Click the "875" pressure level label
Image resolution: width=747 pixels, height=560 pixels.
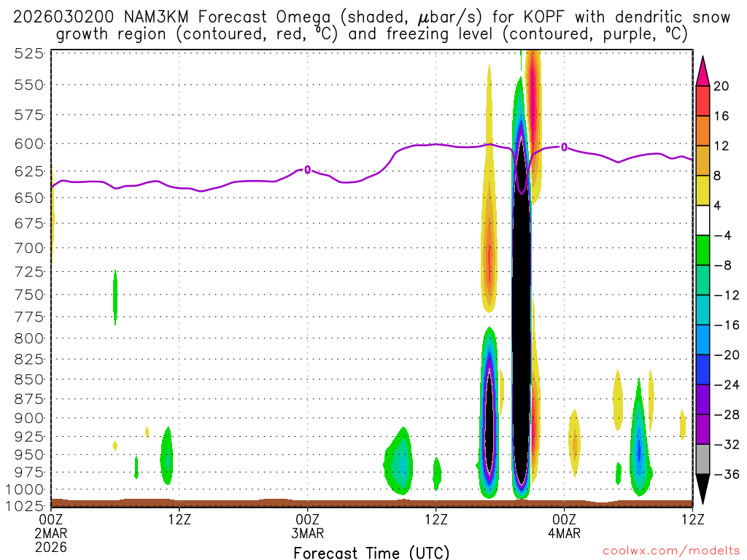pyautogui.click(x=29, y=399)
